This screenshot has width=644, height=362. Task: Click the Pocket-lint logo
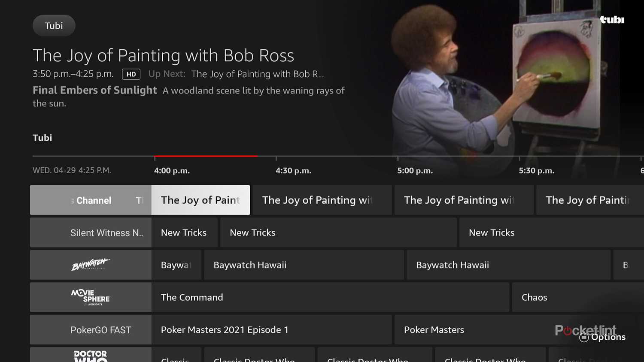tap(586, 330)
